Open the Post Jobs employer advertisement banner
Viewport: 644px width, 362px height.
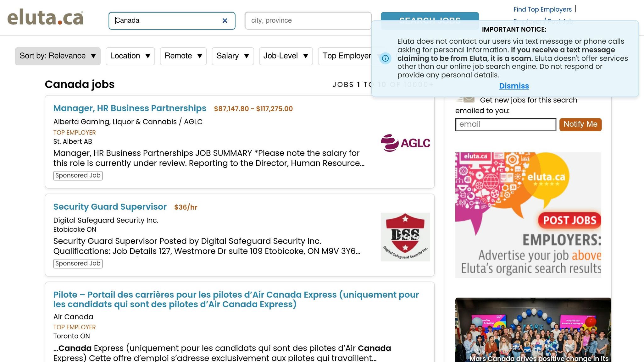tap(528, 215)
